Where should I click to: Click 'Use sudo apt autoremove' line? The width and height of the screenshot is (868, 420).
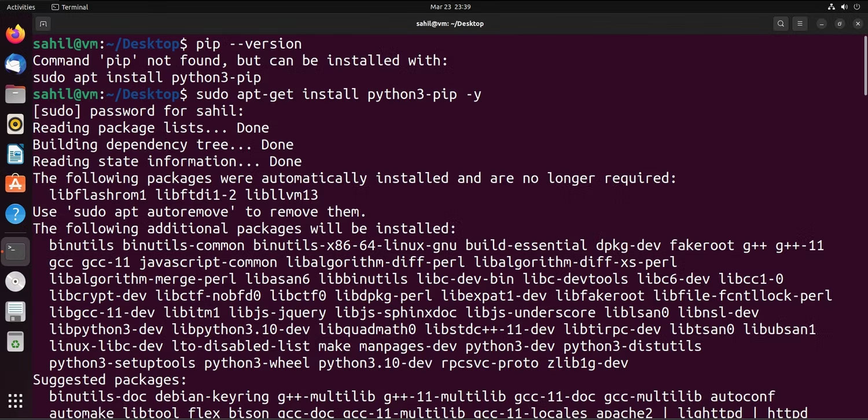tap(200, 212)
